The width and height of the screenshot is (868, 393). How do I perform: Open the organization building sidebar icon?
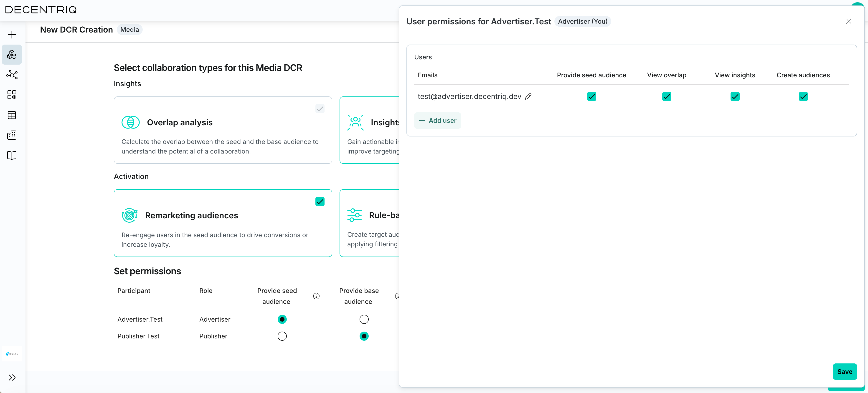[12, 135]
